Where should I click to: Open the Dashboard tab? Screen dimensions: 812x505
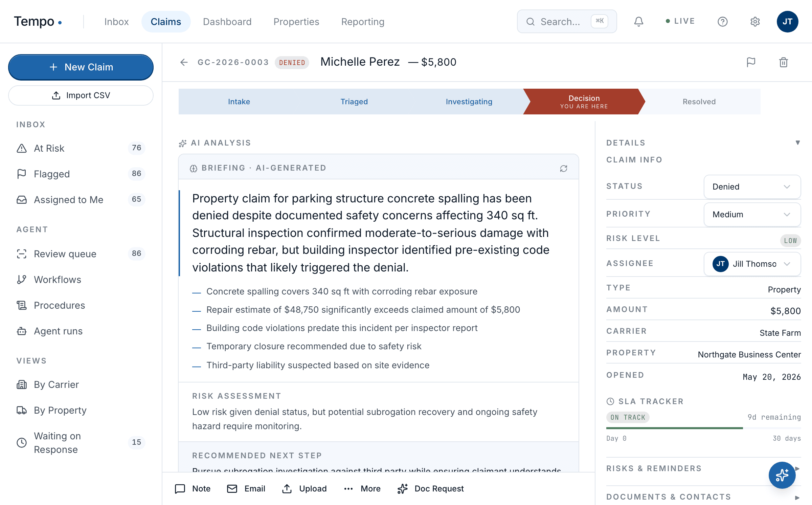point(227,22)
